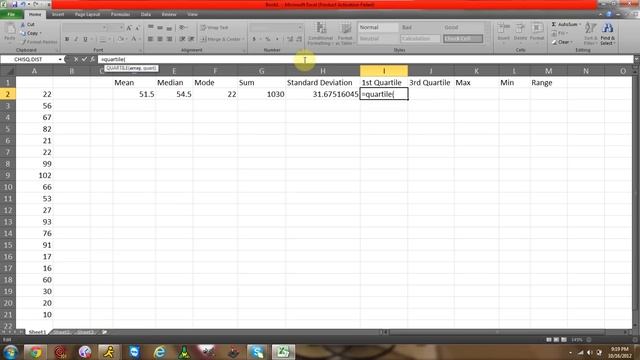
Task: Click the Cut button in Clipboard group
Action: tap(28, 24)
